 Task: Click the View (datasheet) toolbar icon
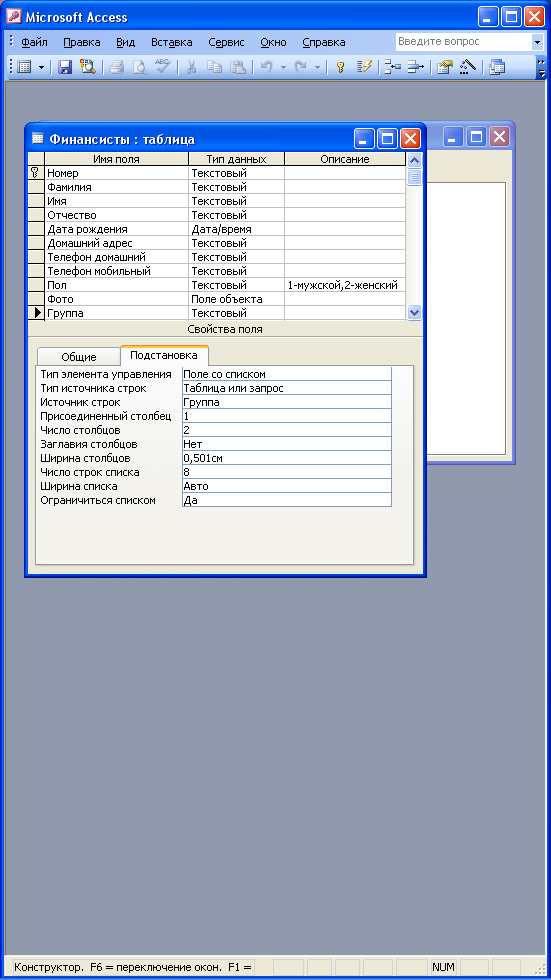pyautogui.click(x=24, y=67)
